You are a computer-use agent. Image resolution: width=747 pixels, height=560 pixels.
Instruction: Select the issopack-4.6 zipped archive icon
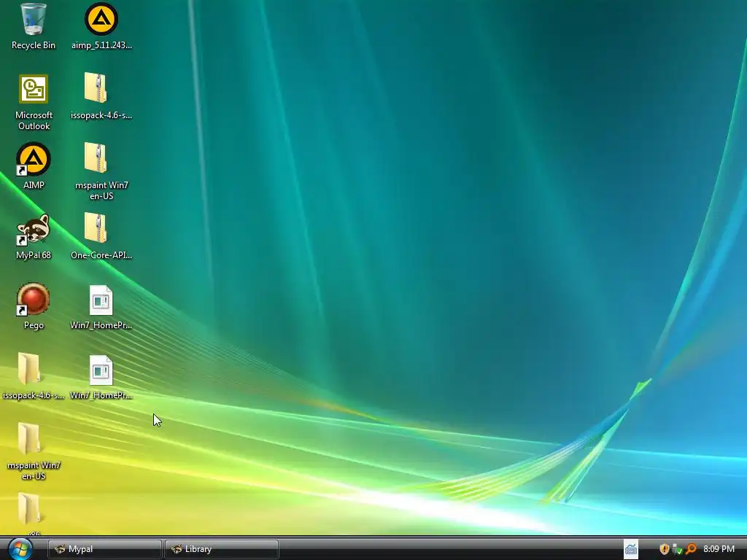click(x=101, y=96)
